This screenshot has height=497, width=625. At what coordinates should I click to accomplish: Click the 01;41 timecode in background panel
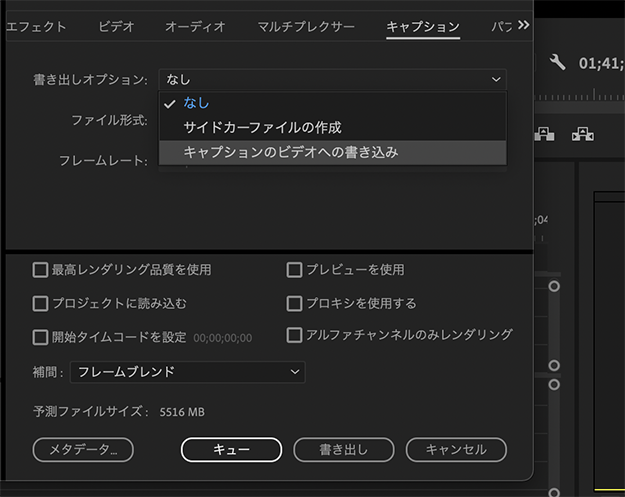601,63
